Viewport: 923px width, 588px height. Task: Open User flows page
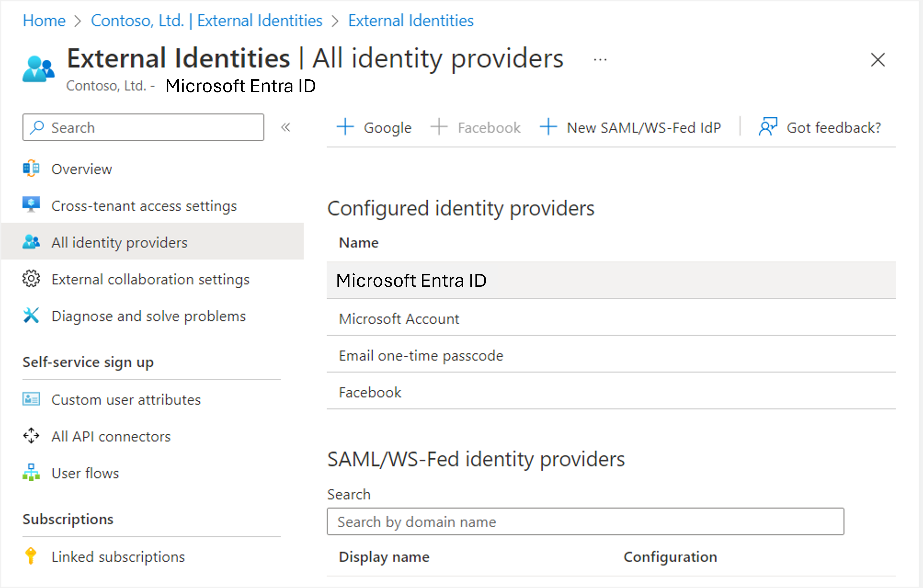[x=85, y=473]
